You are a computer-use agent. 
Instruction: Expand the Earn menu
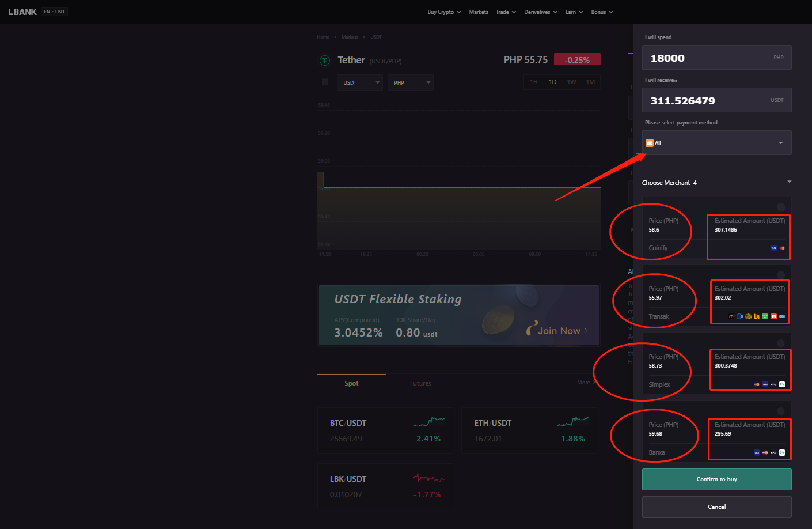(x=574, y=12)
